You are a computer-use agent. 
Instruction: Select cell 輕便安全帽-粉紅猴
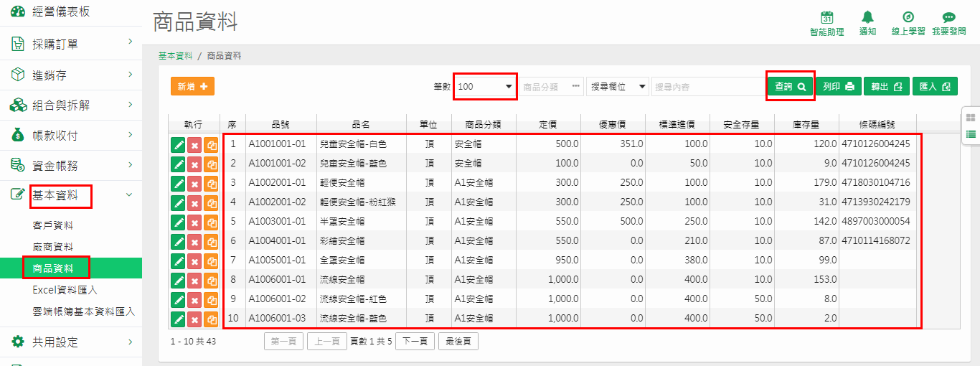362,202
